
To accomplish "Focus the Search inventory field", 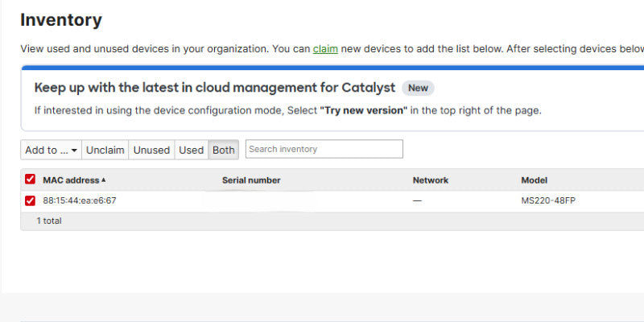I will click(324, 149).
